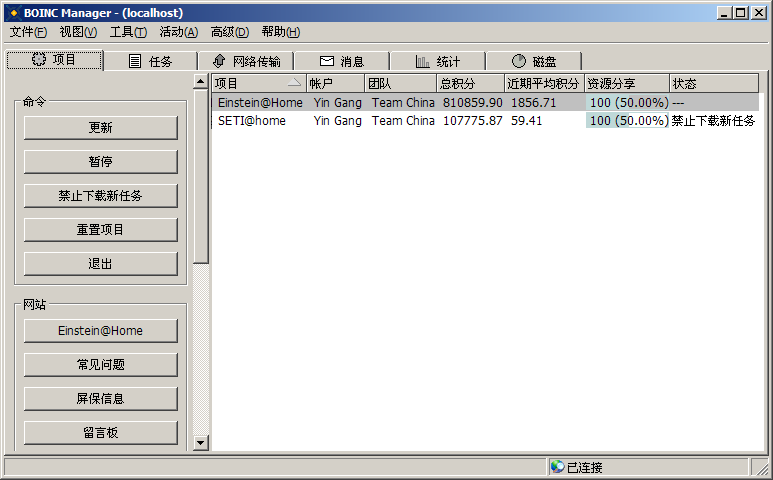The width and height of the screenshot is (773, 480).
Task: Click total credit 107775.87
Action: pos(472,121)
